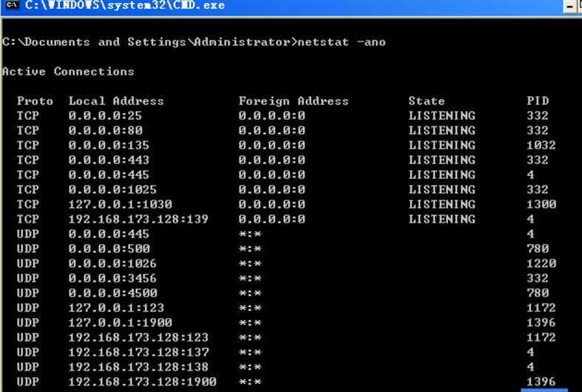582x392 pixels.
Task: Click the prompt path 'C:\Documents and Settings\Administrator>'
Action: (149, 42)
